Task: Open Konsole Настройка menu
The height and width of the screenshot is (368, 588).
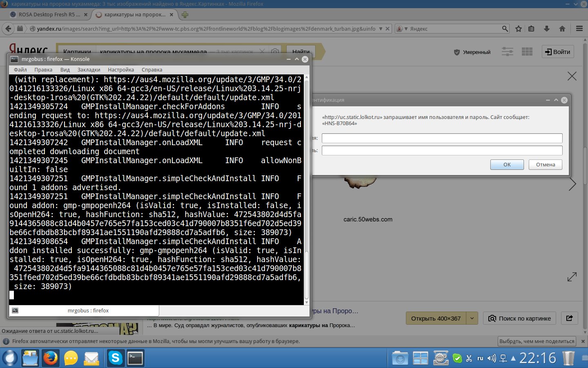Action: pyautogui.click(x=121, y=70)
